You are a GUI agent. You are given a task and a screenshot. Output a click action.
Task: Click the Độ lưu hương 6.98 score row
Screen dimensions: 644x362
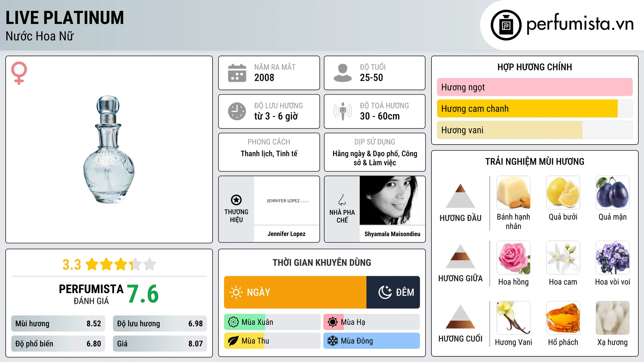tap(160, 323)
